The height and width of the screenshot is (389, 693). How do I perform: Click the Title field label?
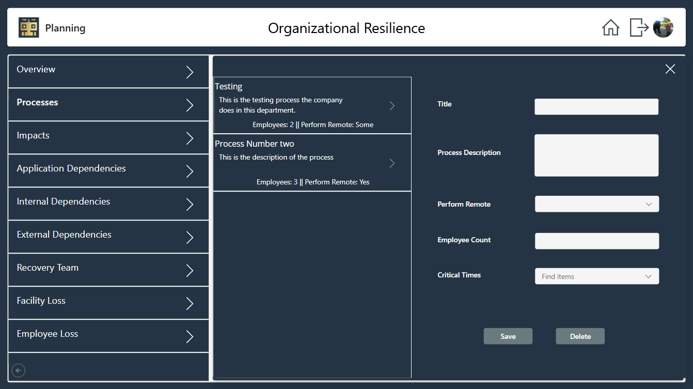coord(445,104)
